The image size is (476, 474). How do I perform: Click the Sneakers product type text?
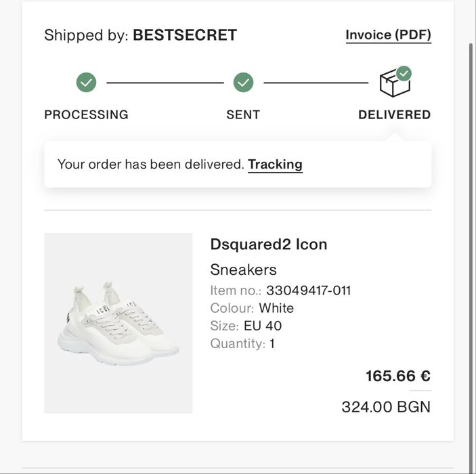(x=244, y=270)
